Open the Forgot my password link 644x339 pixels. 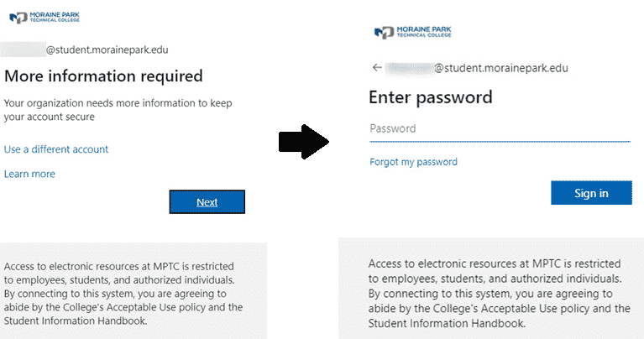point(413,162)
